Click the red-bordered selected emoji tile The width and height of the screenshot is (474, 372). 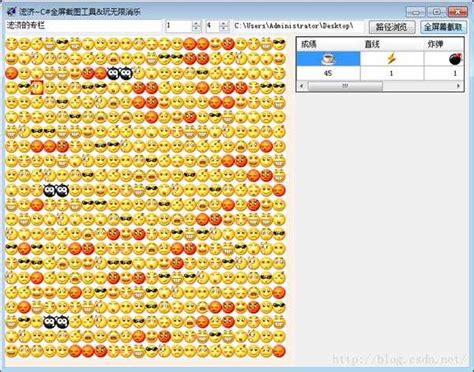pos(37,88)
